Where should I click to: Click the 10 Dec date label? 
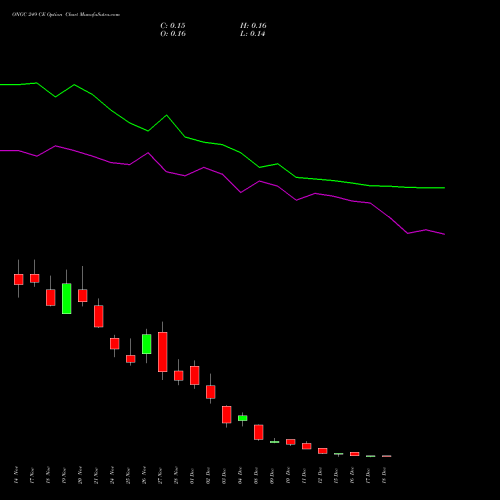(x=288, y=475)
